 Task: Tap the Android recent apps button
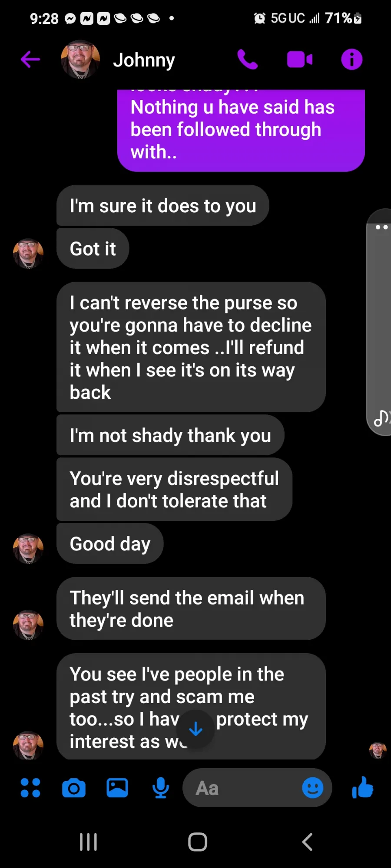(88, 842)
